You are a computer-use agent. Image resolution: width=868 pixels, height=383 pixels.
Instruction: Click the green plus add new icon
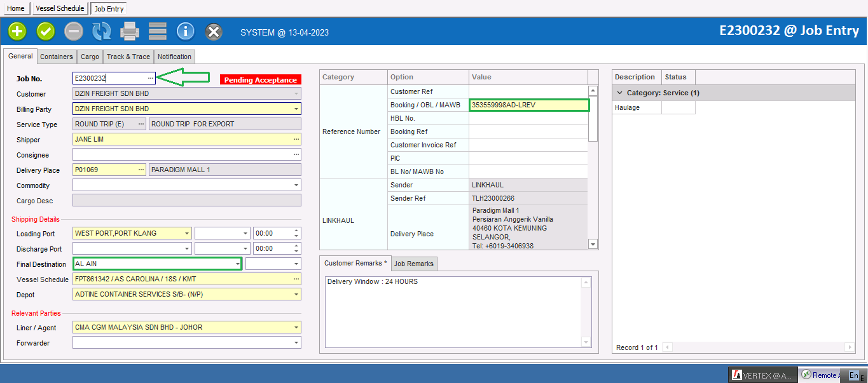17,30
